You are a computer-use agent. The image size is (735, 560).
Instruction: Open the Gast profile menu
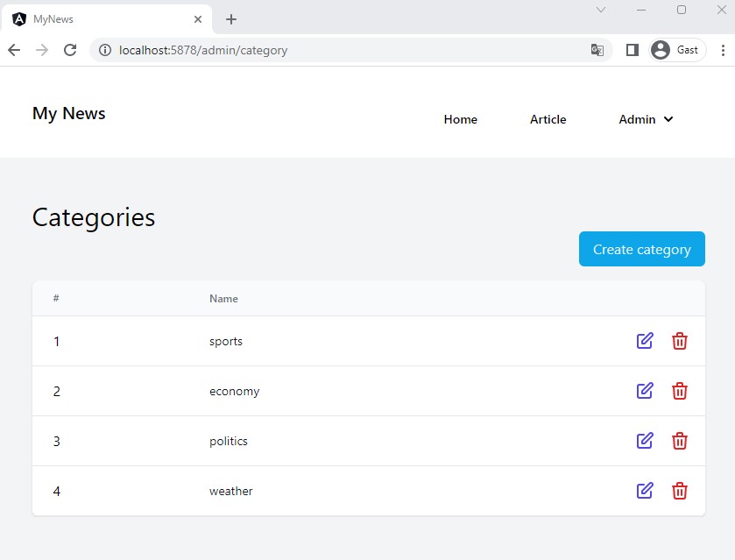click(x=675, y=50)
